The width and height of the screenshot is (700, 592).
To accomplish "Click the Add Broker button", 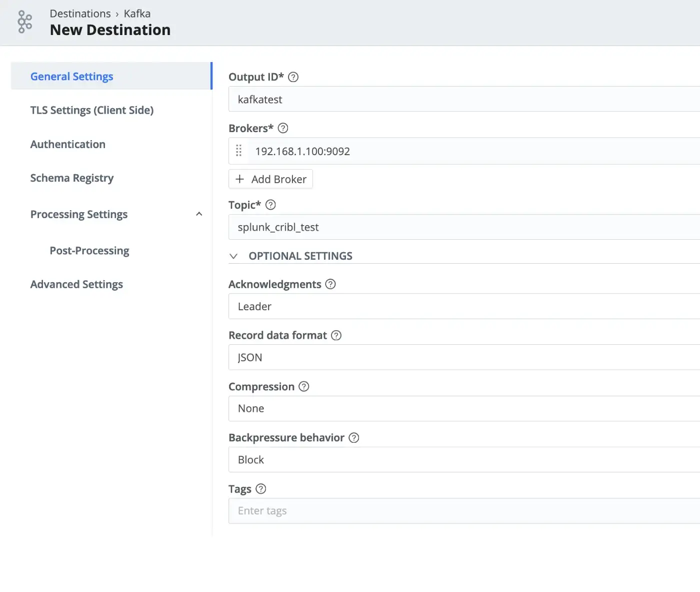I will point(270,179).
